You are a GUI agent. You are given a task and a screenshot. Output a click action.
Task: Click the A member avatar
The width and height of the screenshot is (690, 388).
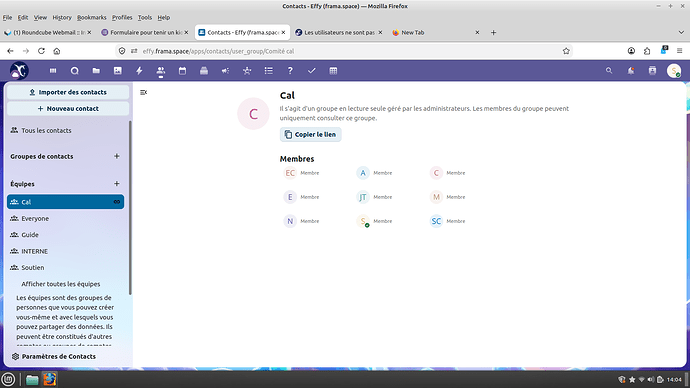click(363, 173)
